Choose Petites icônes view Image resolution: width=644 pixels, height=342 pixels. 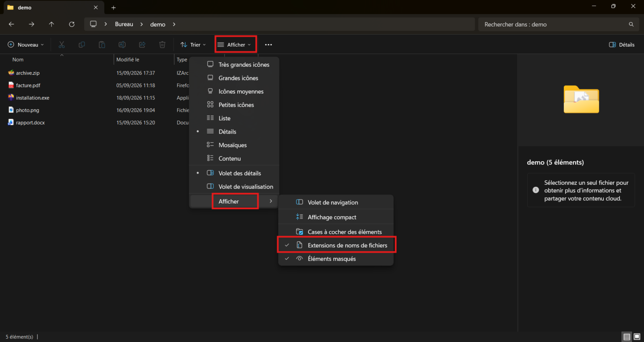pyautogui.click(x=234, y=105)
